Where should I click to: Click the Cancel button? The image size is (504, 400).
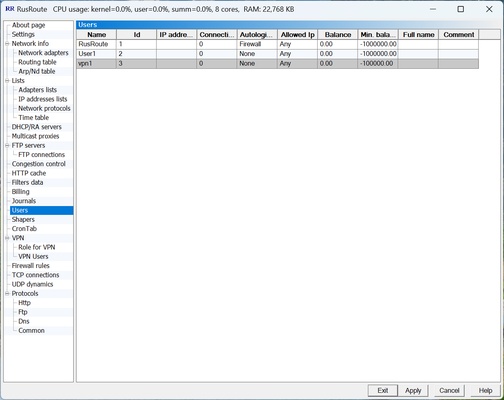pos(449,390)
